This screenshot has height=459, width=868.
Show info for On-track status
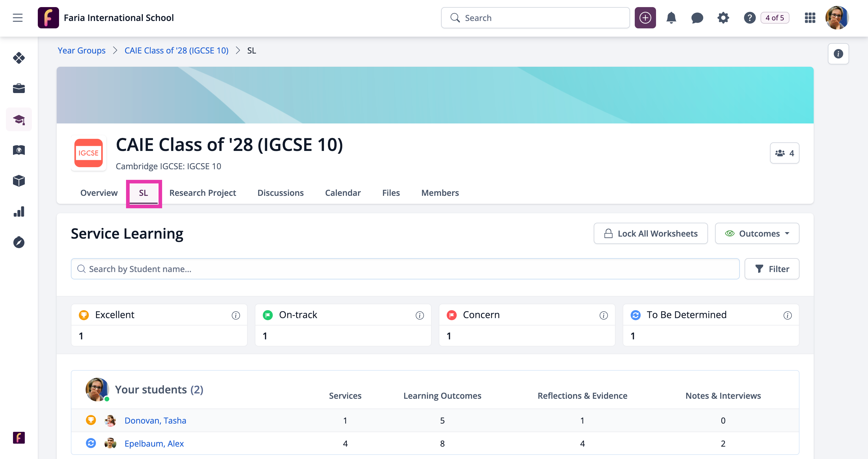(420, 315)
